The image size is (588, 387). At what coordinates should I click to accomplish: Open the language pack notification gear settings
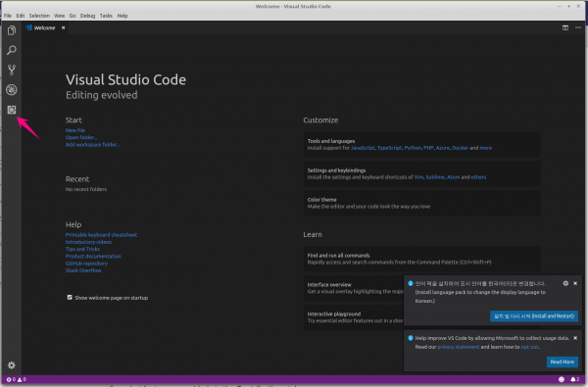point(565,283)
